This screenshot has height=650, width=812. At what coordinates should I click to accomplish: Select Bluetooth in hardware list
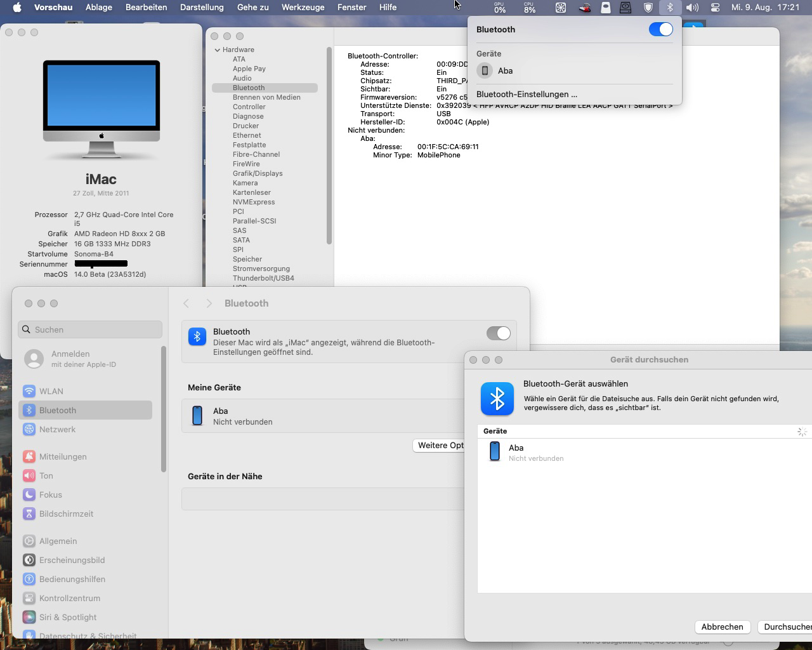(x=265, y=88)
